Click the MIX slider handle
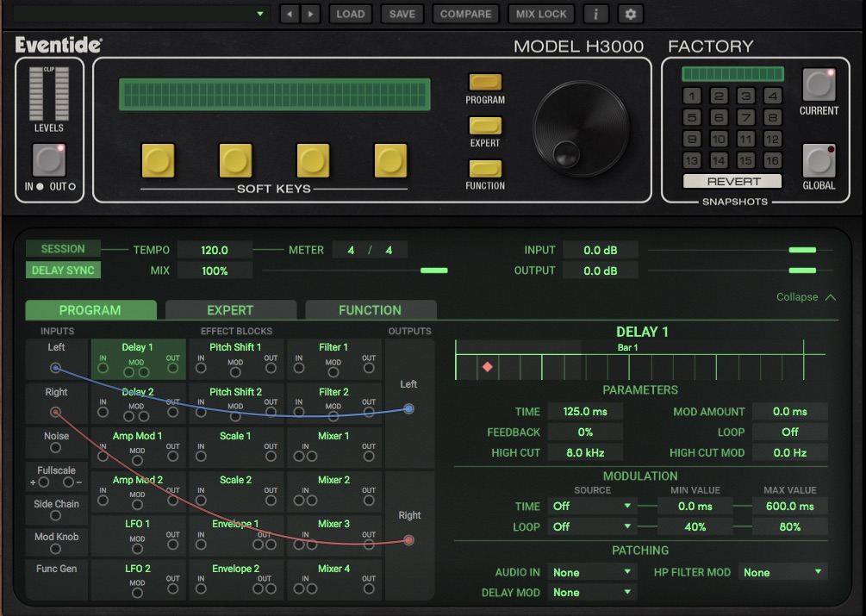 point(434,271)
